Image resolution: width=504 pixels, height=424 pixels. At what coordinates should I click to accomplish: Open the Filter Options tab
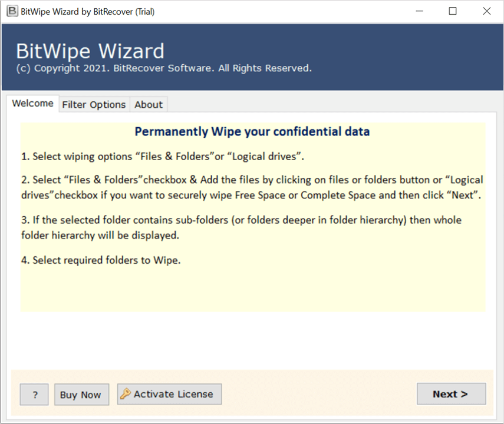point(94,104)
